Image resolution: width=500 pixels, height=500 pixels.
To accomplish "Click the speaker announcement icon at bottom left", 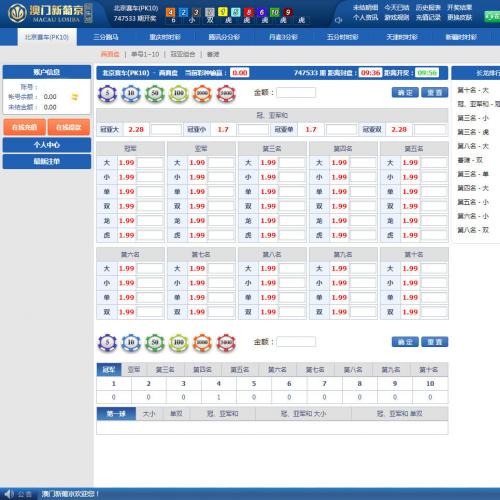I will [x=9, y=494].
